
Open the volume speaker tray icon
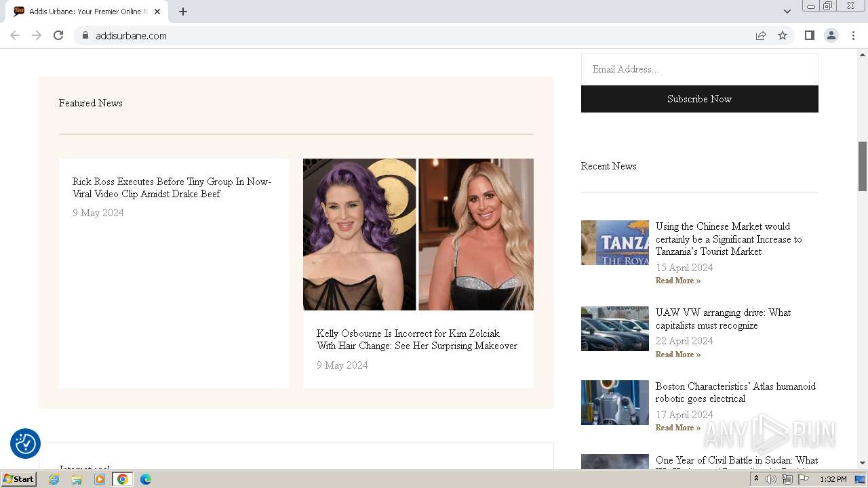771,479
